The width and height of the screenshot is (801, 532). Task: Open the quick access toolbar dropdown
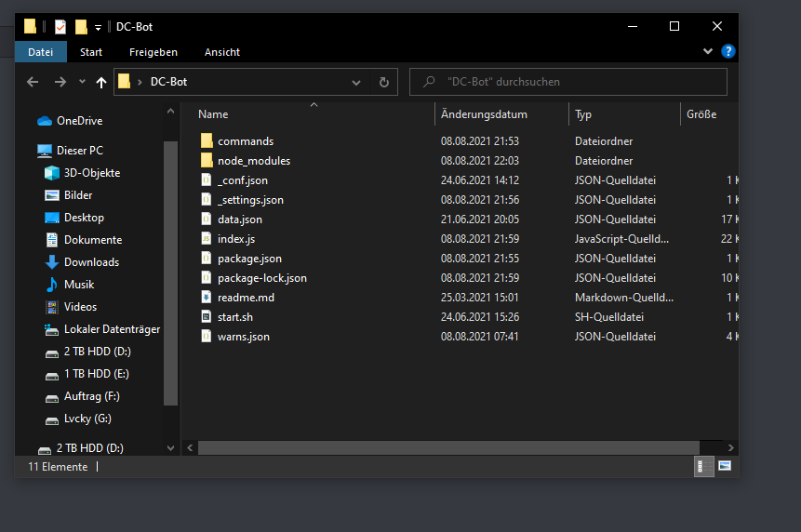pyautogui.click(x=98, y=27)
